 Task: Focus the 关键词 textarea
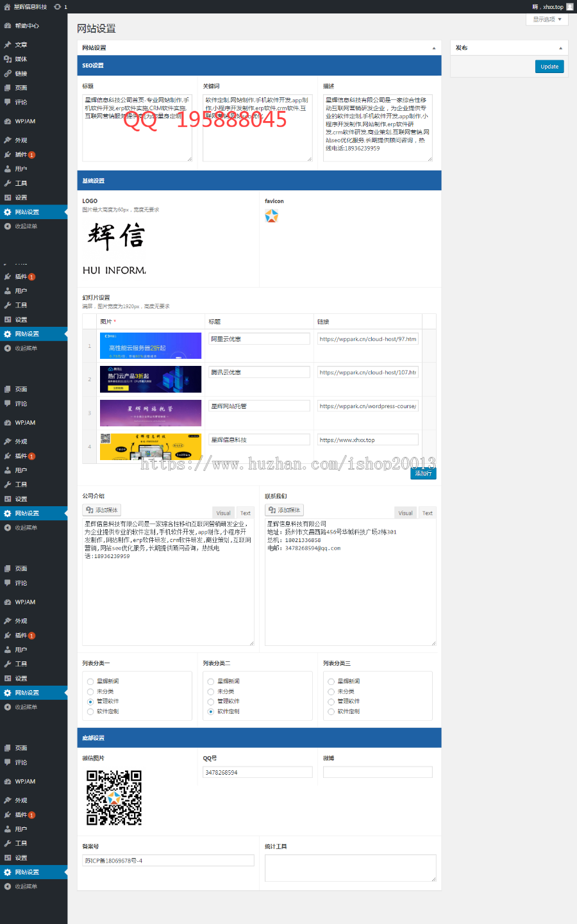click(x=258, y=128)
